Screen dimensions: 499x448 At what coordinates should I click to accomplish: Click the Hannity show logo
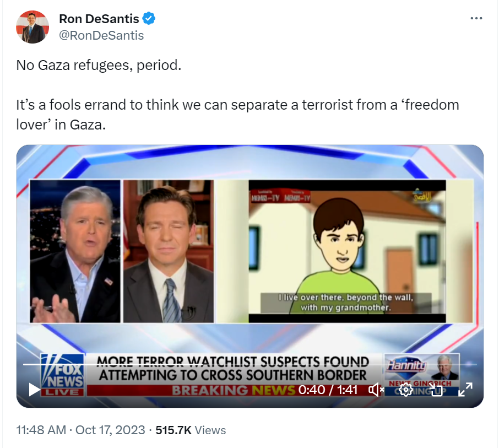point(406,365)
